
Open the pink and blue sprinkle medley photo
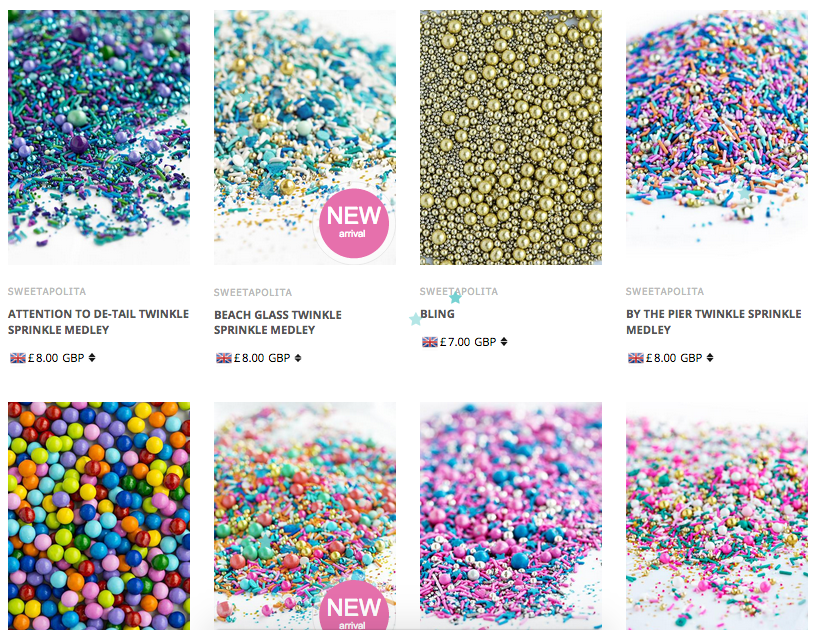coord(511,516)
